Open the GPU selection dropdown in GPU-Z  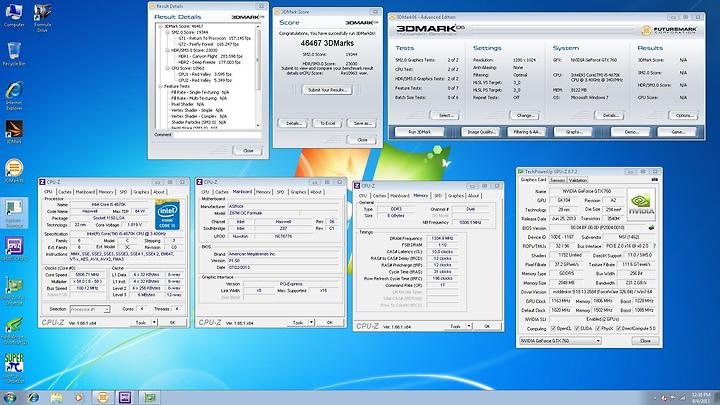click(560, 341)
